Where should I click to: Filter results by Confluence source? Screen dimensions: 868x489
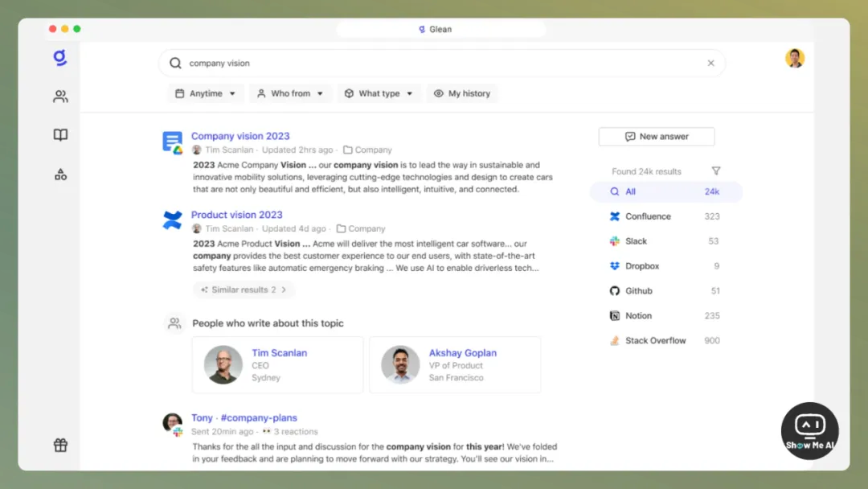tap(648, 216)
